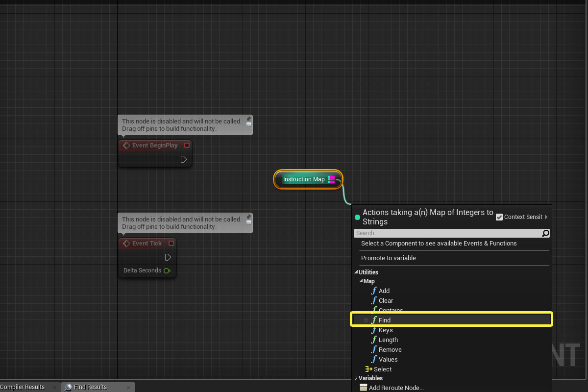Image resolution: width=588 pixels, height=392 pixels.
Task: Toggle the Context Sensitive checkbox
Action: [x=499, y=217]
